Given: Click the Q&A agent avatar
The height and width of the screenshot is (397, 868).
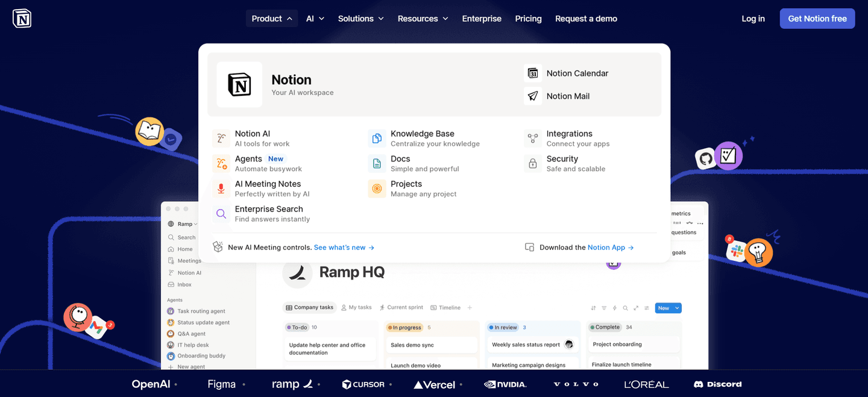Looking at the screenshot, I should coord(171,334).
